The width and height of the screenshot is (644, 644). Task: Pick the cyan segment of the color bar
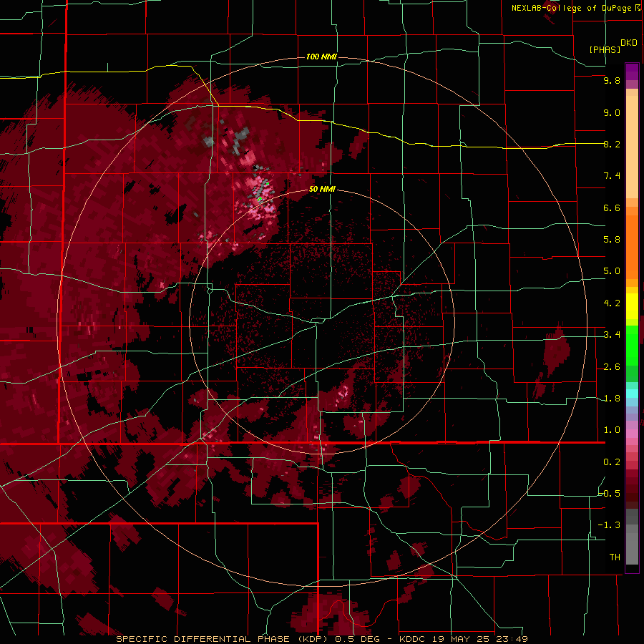[632, 394]
